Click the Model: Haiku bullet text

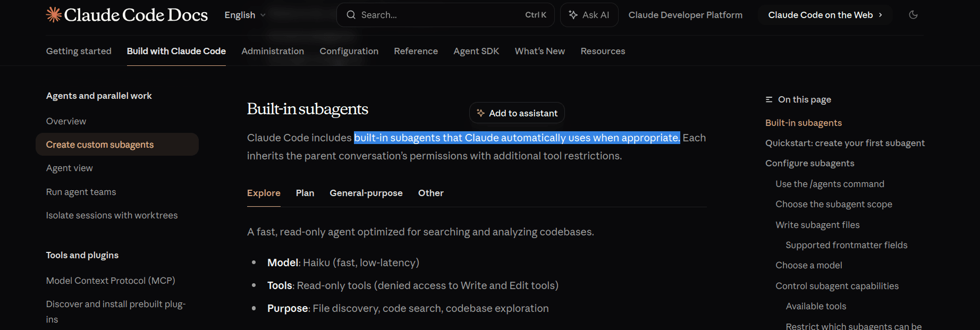coord(343,263)
